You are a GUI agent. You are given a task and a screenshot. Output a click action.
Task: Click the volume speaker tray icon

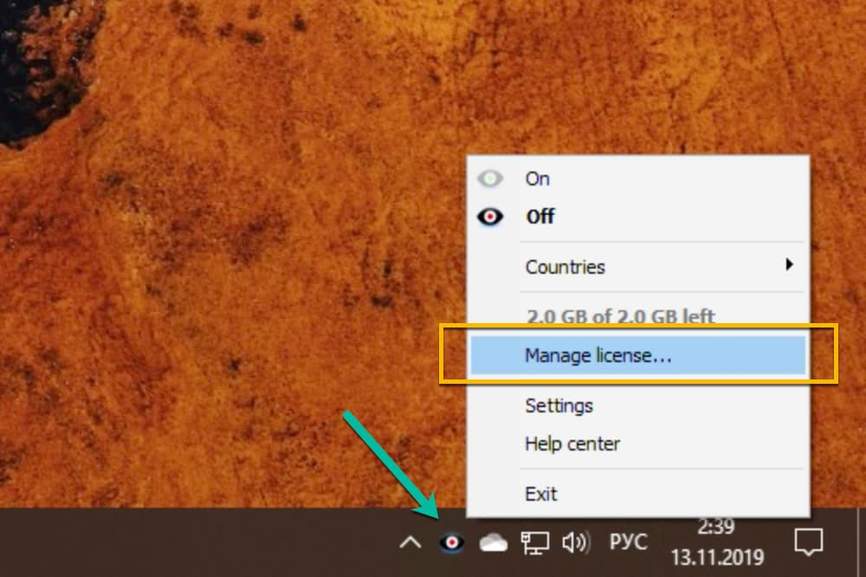[575, 543]
